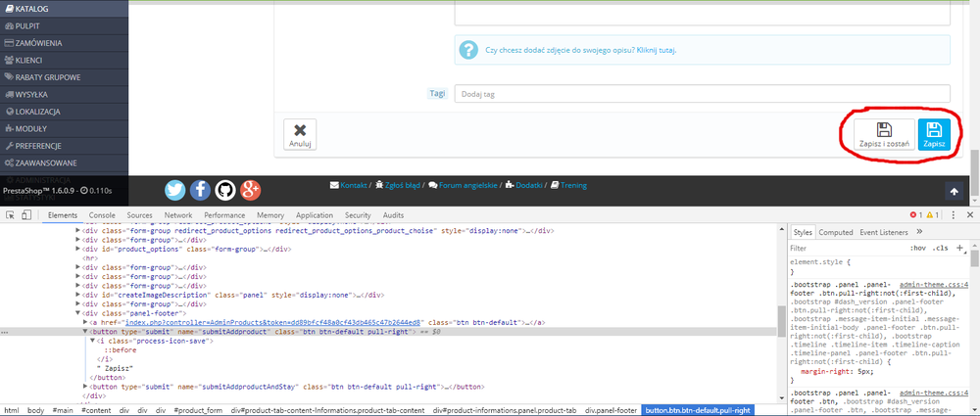Expand the product_options div node
This screenshot has height=416, width=980.
(x=78, y=249)
